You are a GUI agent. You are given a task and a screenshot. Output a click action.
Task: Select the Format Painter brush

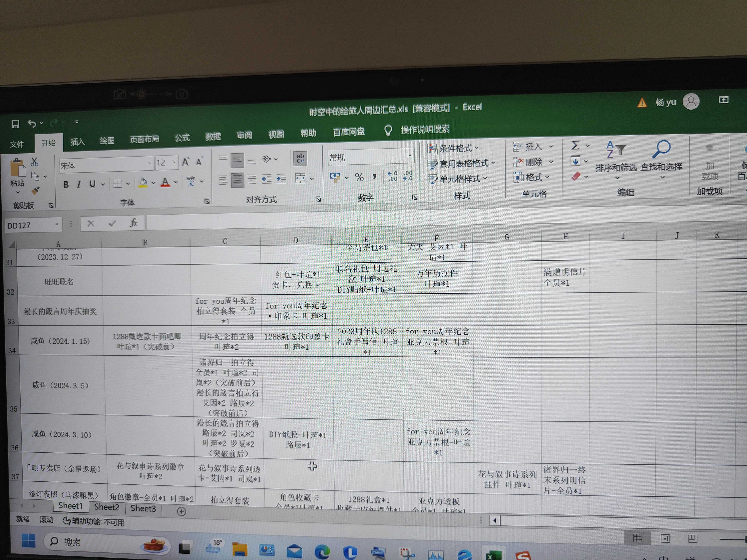(x=35, y=191)
